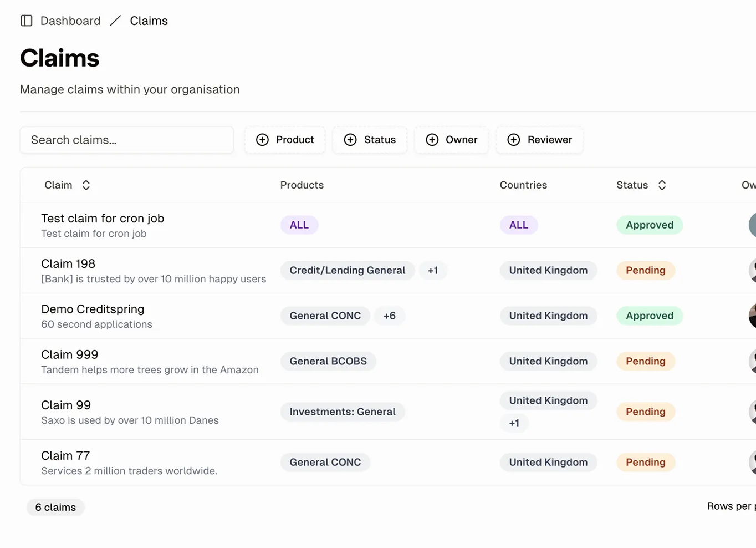Sort by Status column arrows
The width and height of the screenshot is (756, 548).
tap(662, 185)
